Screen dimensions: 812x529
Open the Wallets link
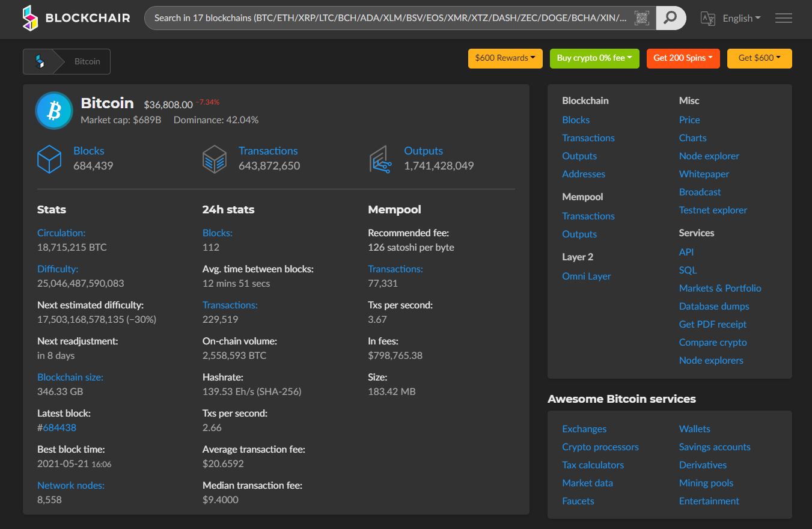pos(695,429)
